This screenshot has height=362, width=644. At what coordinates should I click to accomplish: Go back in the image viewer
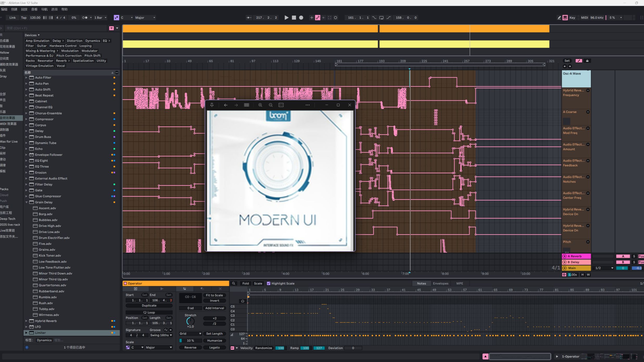coord(226,105)
